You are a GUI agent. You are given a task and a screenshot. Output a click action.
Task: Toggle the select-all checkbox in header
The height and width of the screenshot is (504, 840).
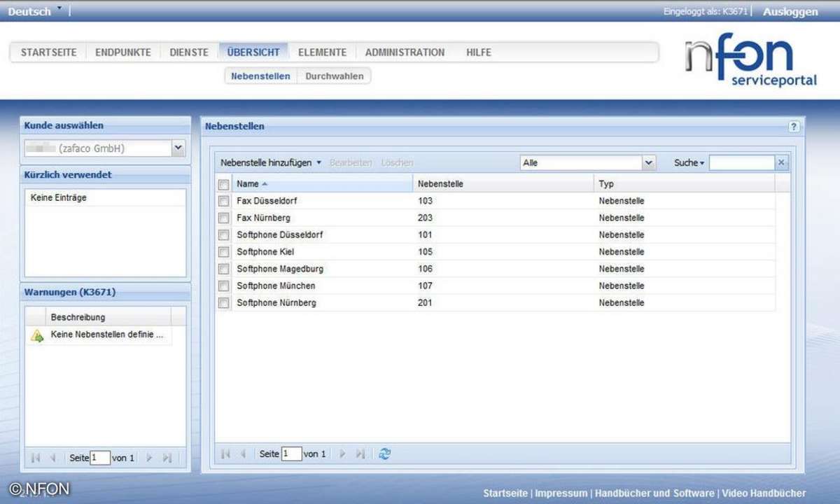pos(223,185)
